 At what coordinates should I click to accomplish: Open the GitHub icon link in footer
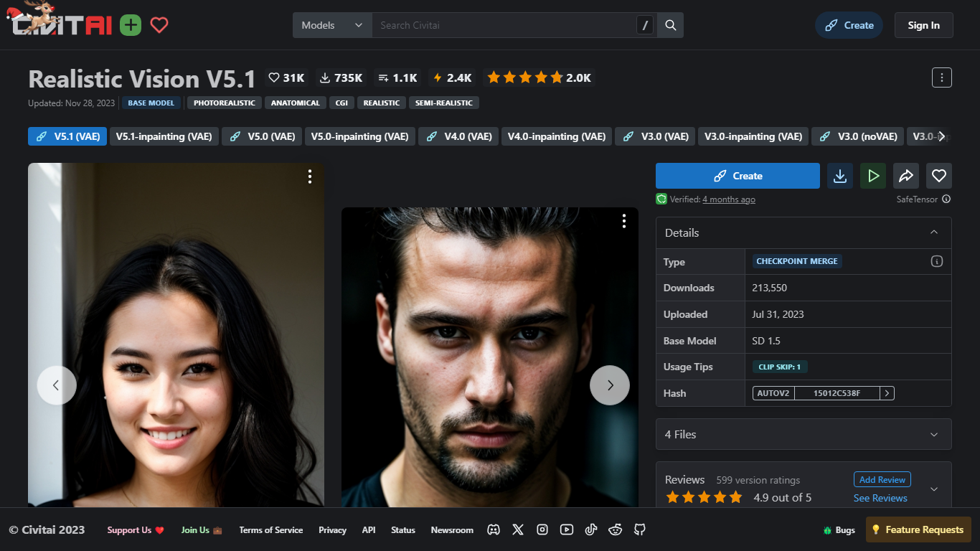[x=640, y=529]
